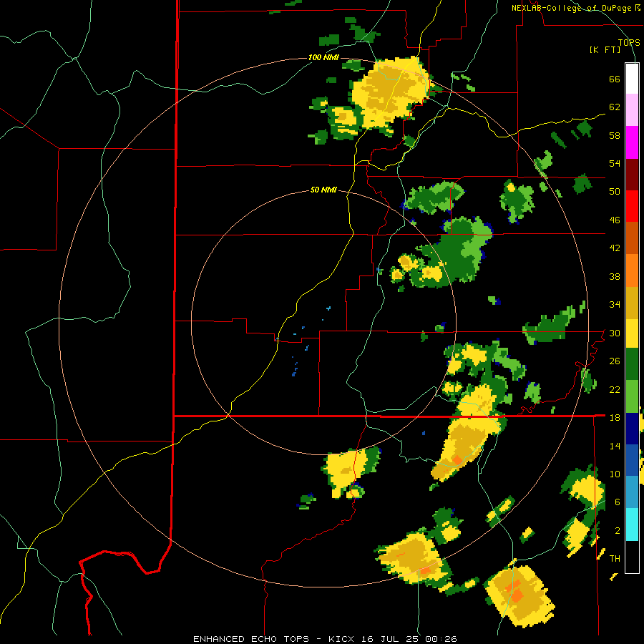This screenshot has height=644, width=644.
Task: Click the 22 value on the scale
Action: click(615, 389)
